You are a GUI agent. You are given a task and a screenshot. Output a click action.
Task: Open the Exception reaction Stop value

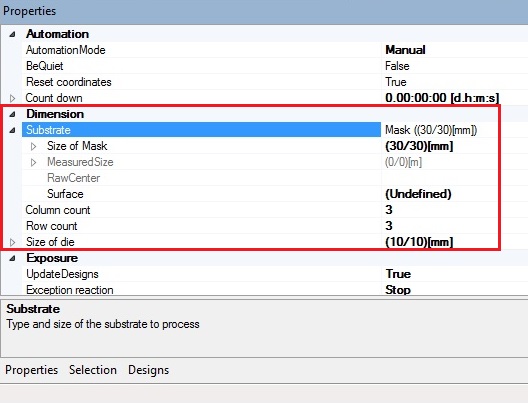398,290
